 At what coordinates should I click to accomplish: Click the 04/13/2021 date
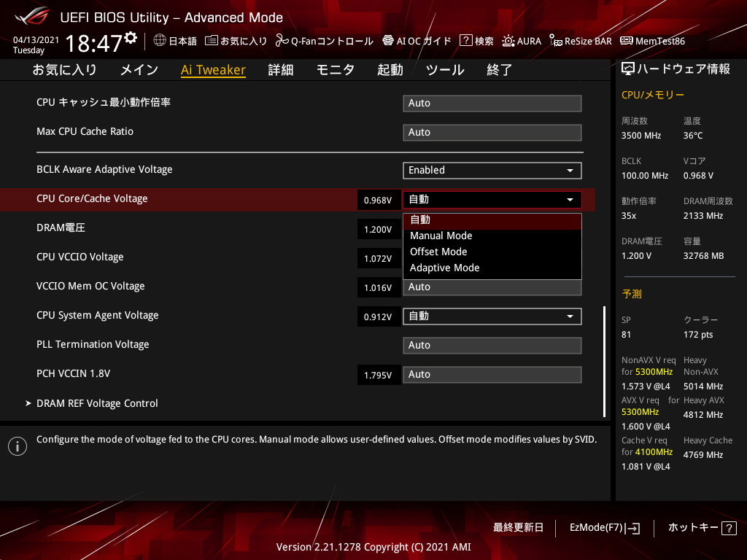(36, 40)
